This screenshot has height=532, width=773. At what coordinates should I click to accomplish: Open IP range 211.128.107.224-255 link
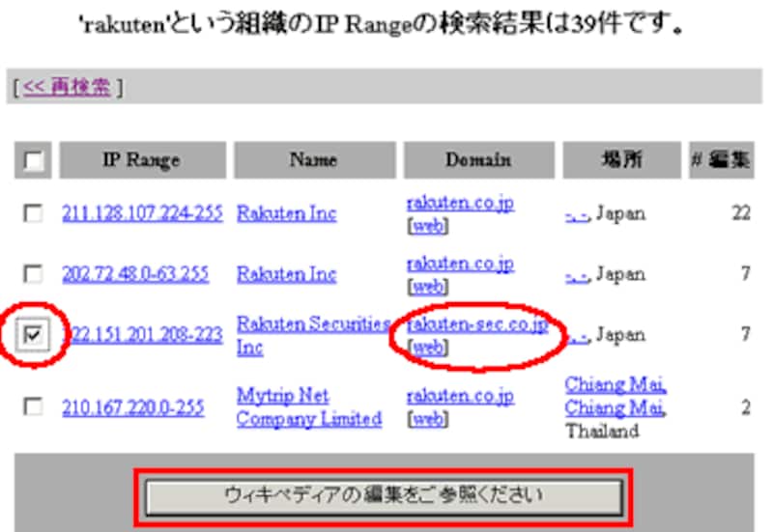142,213
